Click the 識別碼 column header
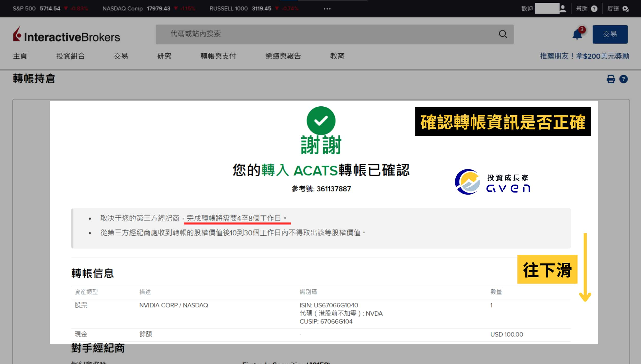641x364 pixels. pyautogui.click(x=308, y=292)
